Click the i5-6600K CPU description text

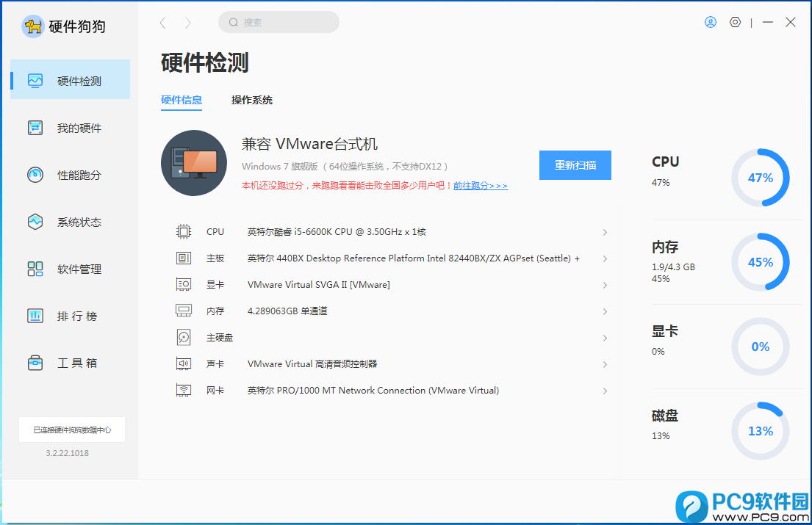(x=337, y=232)
